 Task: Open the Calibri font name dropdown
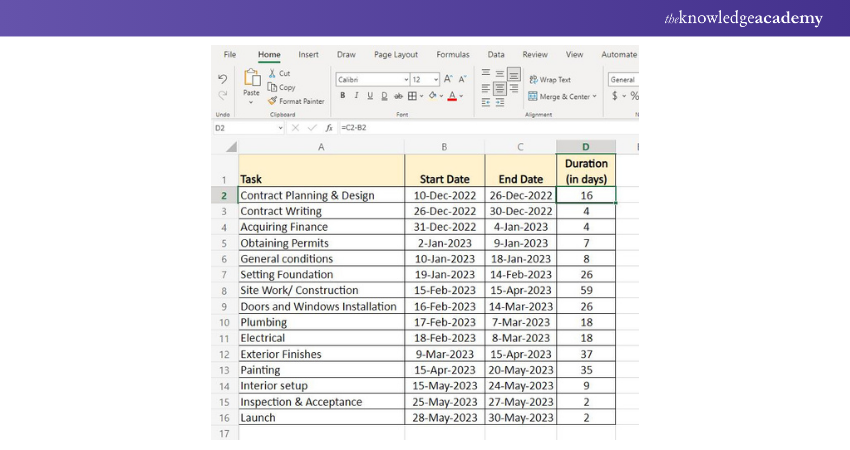tap(406, 79)
